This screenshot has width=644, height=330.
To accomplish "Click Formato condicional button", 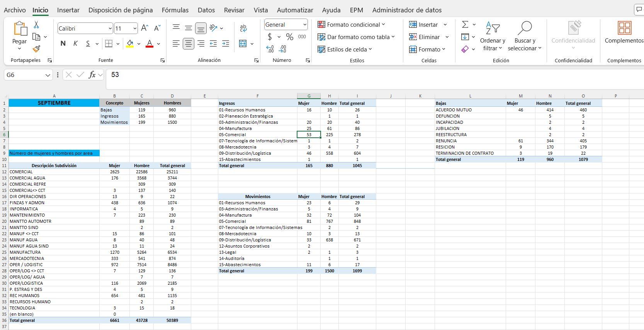I will coord(351,25).
